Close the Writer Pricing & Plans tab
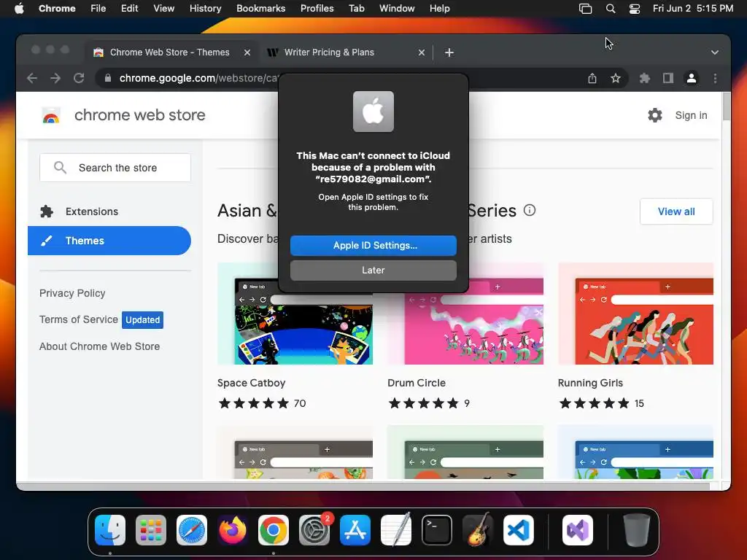747x560 pixels. click(x=421, y=52)
